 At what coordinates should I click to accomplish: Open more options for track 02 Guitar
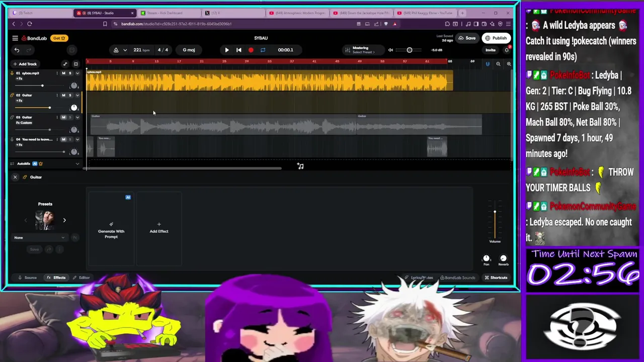(x=57, y=95)
